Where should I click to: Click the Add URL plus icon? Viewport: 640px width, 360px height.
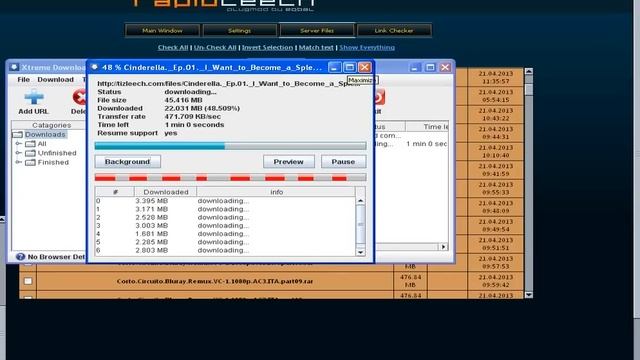click(x=33, y=97)
